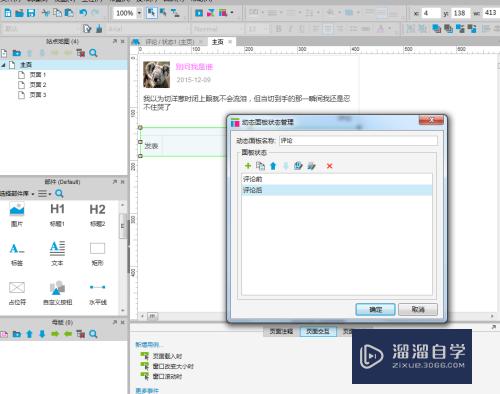This screenshot has width=500, height=394.
Task: Copy selection using the main toolbar copy icon
Action: (58, 13)
